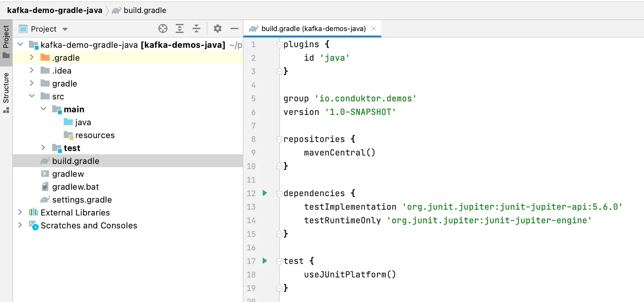Open the Project view type dropdown
This screenshot has height=302, width=644.
coord(65,29)
